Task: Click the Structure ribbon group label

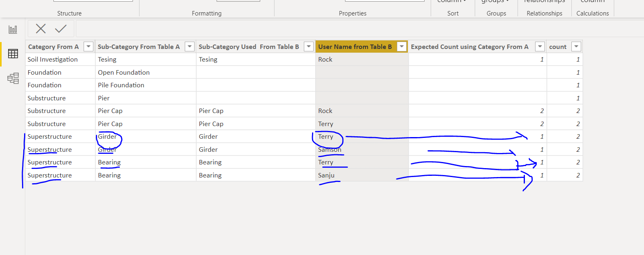Action: (69, 13)
